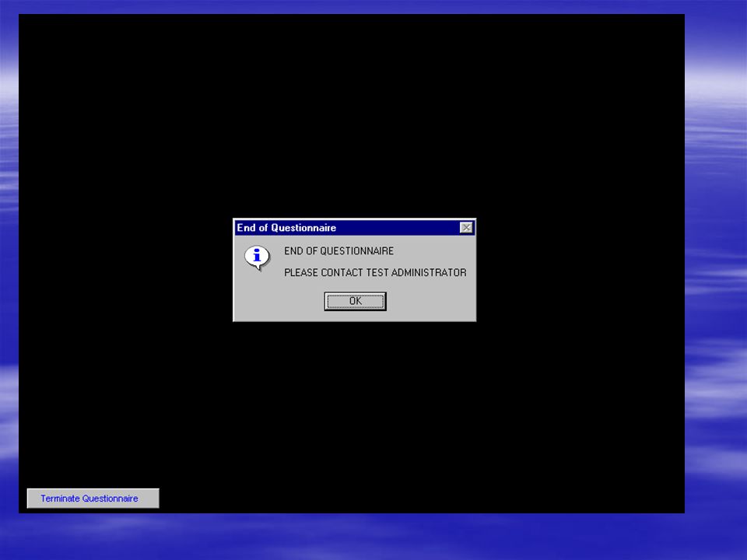Click 'PLEASE CONTACT TEST ADMINISTRATOR' text
This screenshot has height=560, width=747.
tap(375, 272)
